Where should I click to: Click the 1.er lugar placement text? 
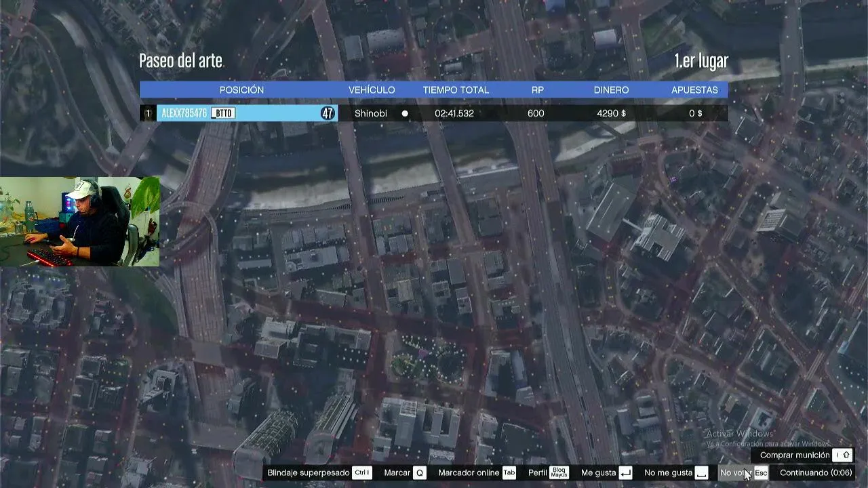click(701, 60)
